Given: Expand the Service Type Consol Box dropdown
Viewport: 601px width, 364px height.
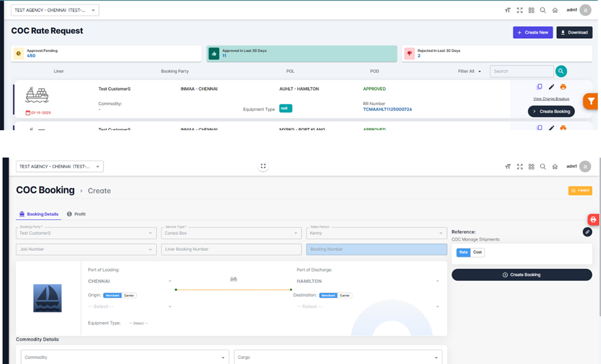Looking at the screenshot, I should [231, 233].
